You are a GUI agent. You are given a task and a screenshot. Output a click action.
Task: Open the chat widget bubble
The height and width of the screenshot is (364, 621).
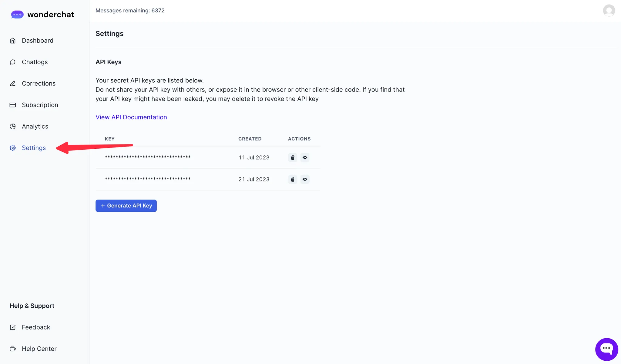[606, 349]
